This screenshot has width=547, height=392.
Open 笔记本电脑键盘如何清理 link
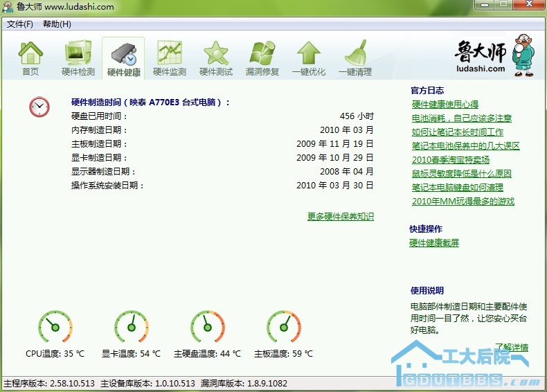tap(458, 188)
